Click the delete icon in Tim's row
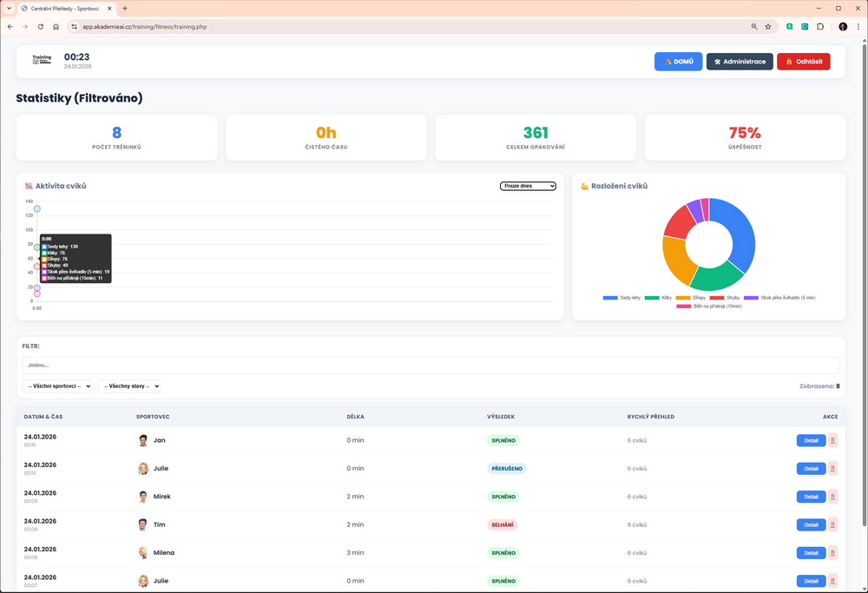This screenshot has width=868, height=593. pos(833,524)
